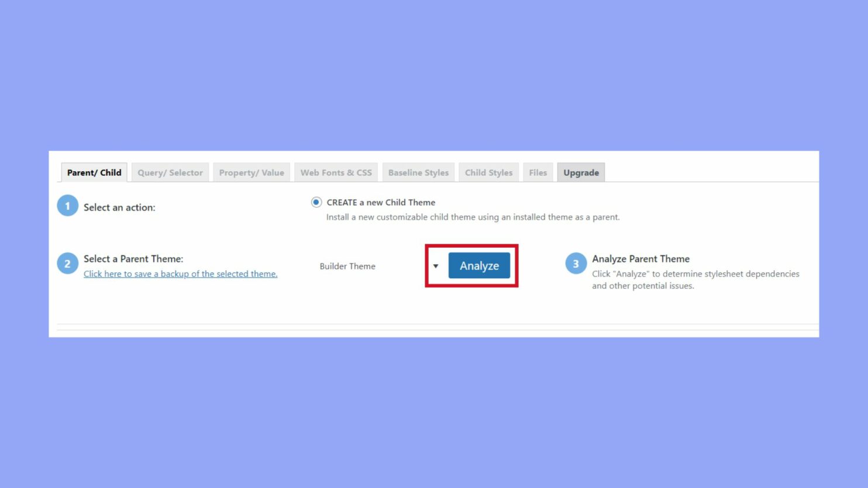Image resolution: width=868 pixels, height=488 pixels.
Task: Click the Analyze Parent Theme heading
Action: (x=640, y=258)
